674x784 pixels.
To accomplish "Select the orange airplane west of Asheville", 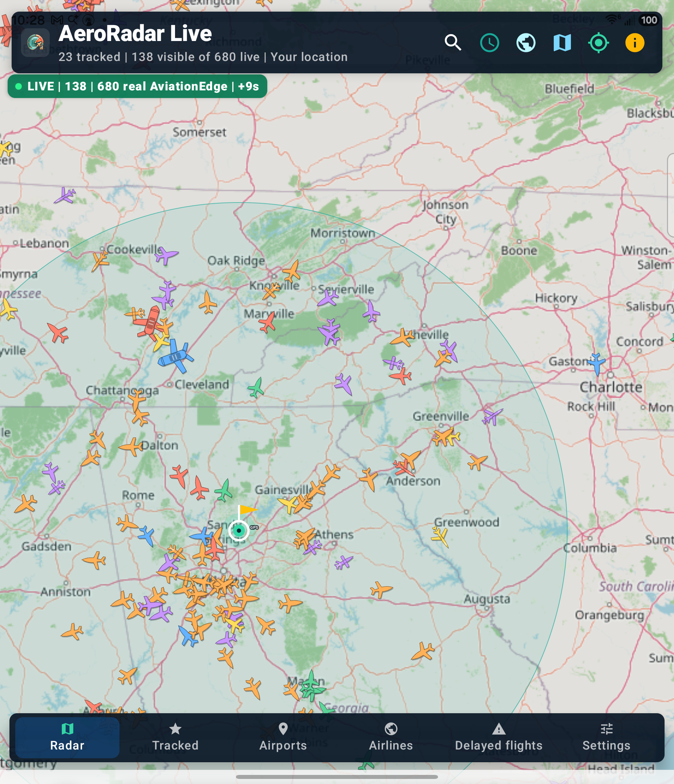I will pyautogui.click(x=402, y=338).
